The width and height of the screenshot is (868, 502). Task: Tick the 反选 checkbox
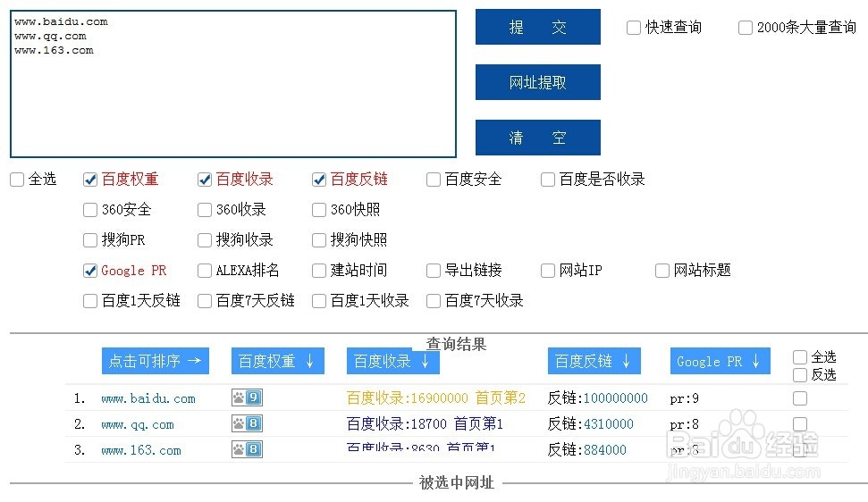point(800,375)
